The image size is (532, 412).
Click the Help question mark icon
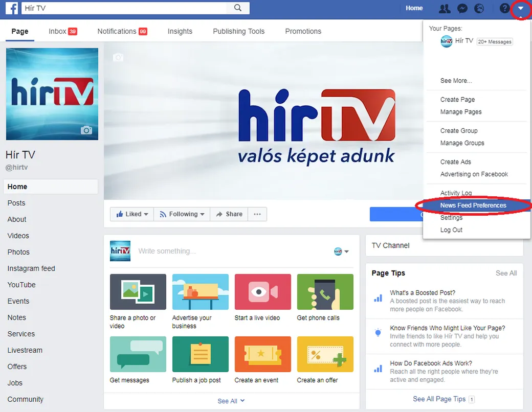(504, 8)
